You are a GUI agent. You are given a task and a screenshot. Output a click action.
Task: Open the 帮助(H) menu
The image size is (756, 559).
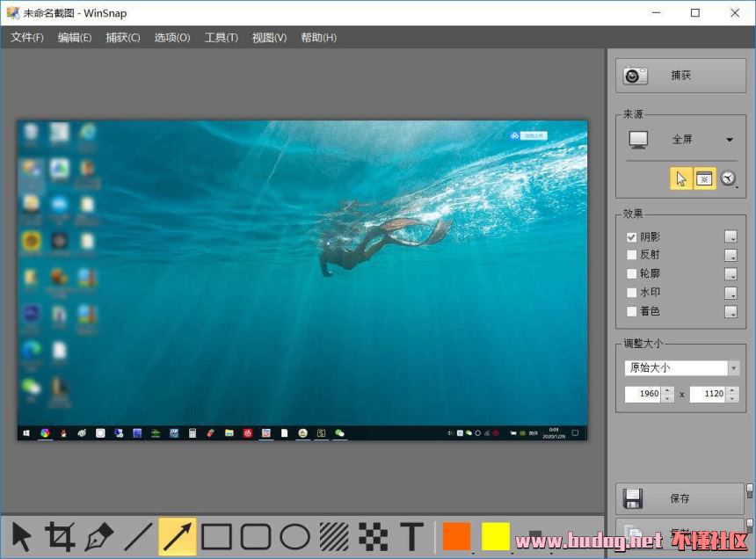pos(319,38)
